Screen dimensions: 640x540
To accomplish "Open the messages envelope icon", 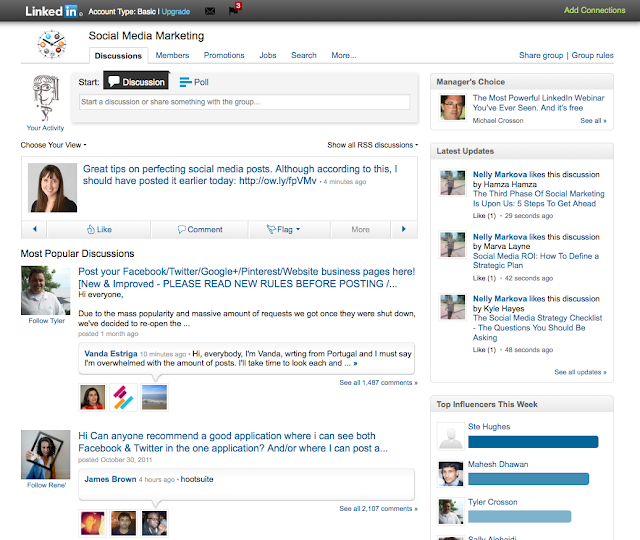I will point(209,11).
